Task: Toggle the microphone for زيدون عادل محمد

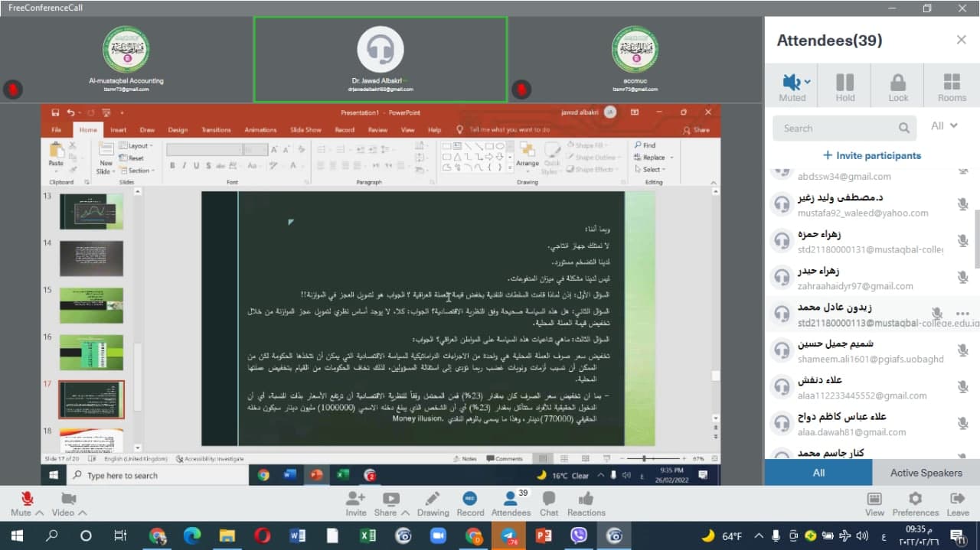Action: [x=936, y=314]
